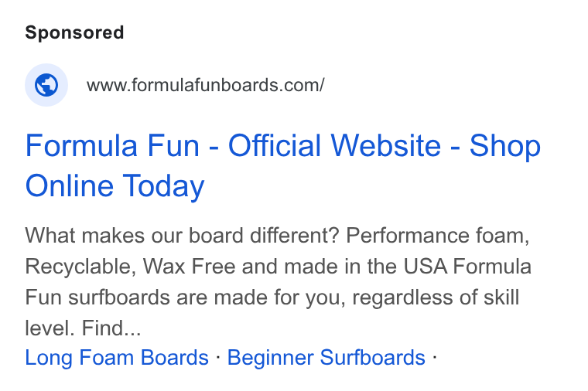This screenshot has height=391, width=588.
Task: Open the Formula Fun Official Website headline
Action: point(283,165)
